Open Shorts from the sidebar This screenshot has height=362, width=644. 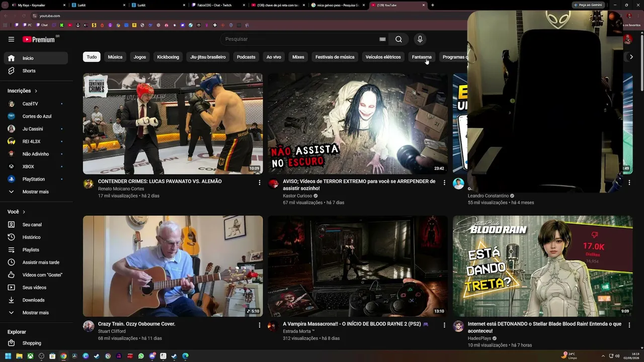(x=36, y=71)
